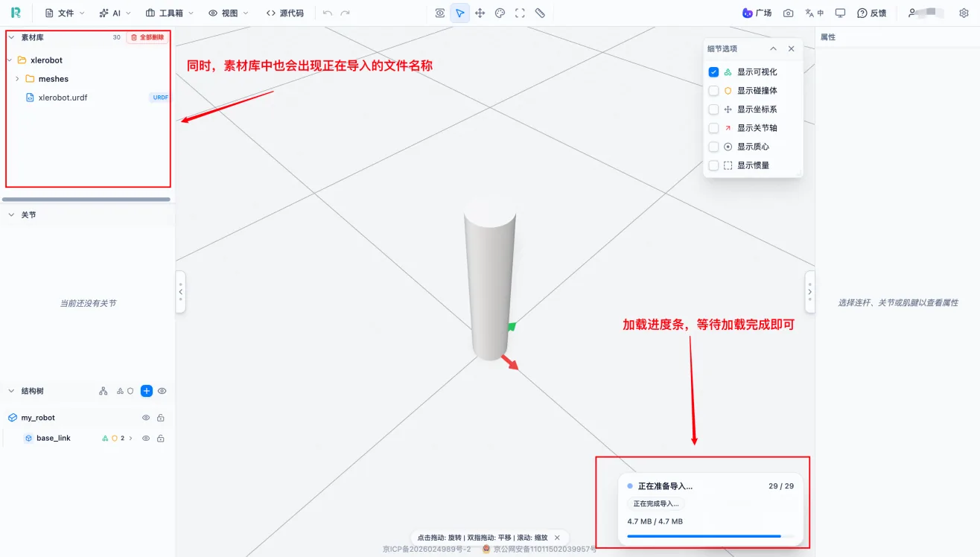Add a new link with blue plus button

[147, 391]
